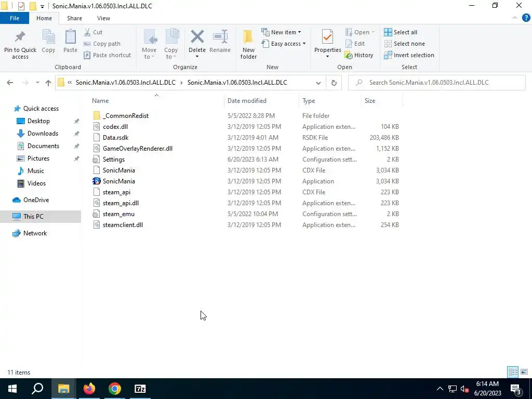Viewport: 532px width, 399px height.
Task: Open taskbar Search magnifier
Action: pos(37,389)
